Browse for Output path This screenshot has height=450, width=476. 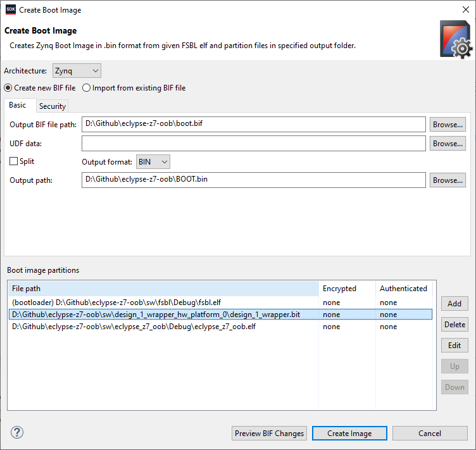[x=448, y=180]
